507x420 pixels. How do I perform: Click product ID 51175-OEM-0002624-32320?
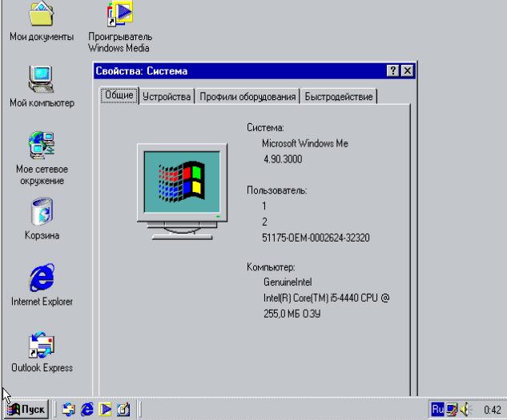[316, 238]
